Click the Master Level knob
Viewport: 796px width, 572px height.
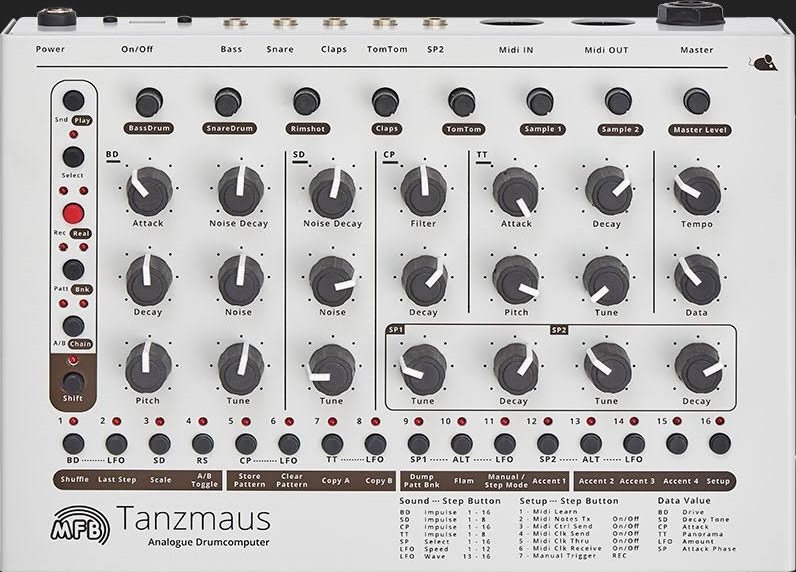[696, 100]
